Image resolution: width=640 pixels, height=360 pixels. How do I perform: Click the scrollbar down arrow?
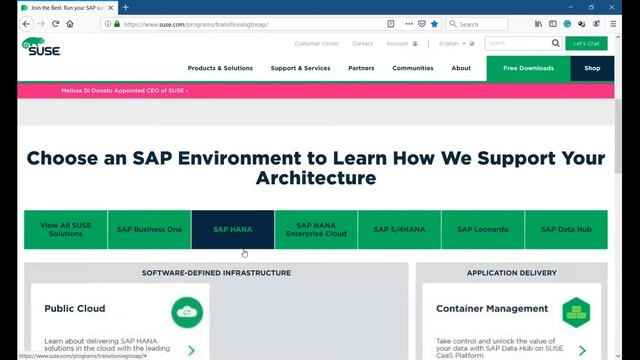click(618, 356)
